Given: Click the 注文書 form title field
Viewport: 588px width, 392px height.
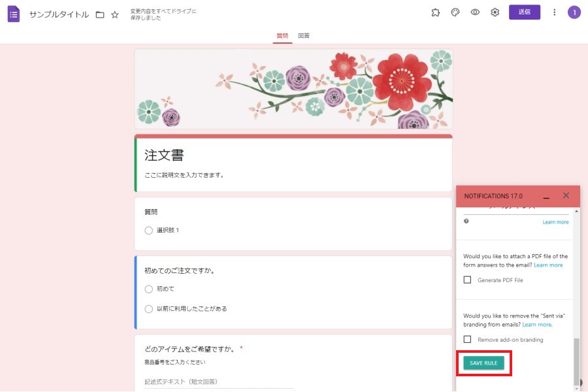Looking at the screenshot, I should pos(164,155).
